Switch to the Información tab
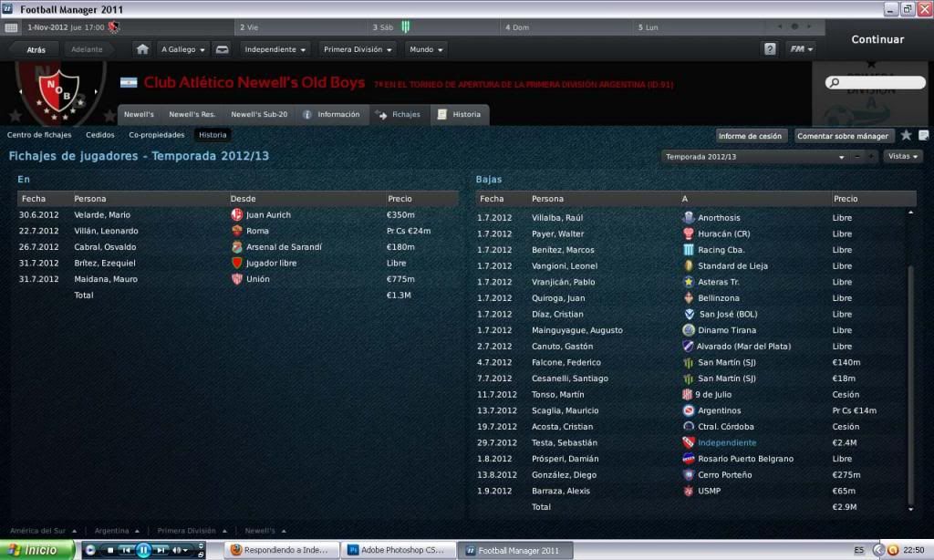The image size is (934, 560). [331, 114]
